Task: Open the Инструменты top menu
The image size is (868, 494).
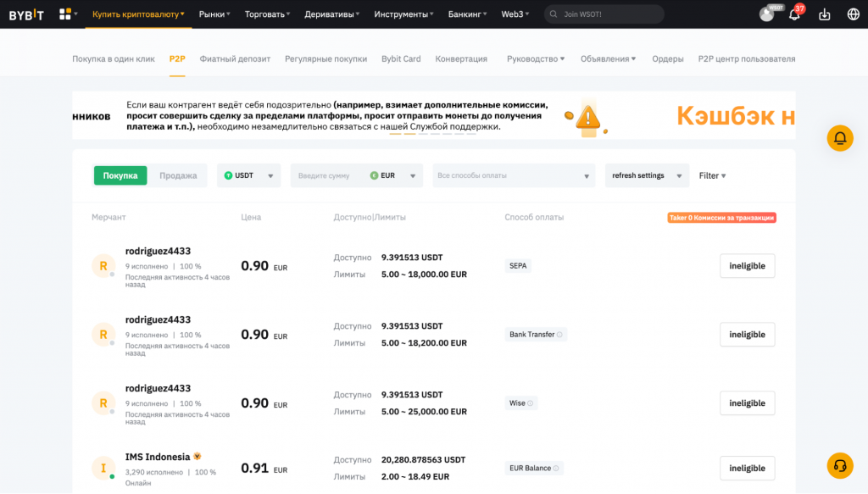Action: click(403, 14)
